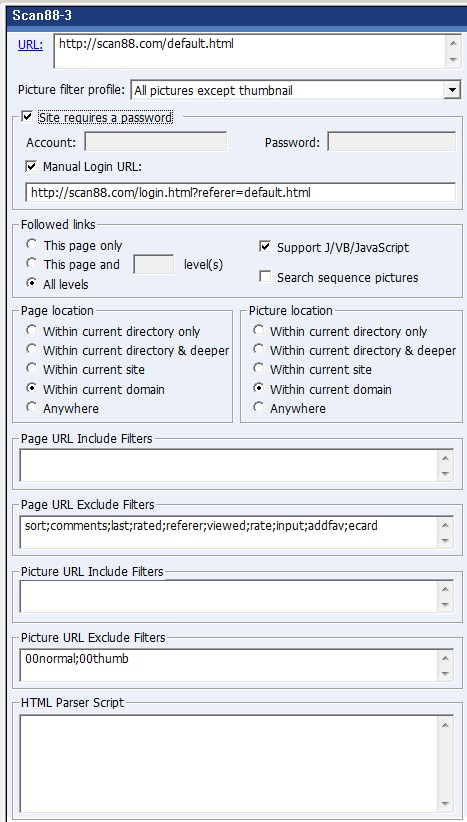Open the Picture filter profile dropdown

point(452,90)
